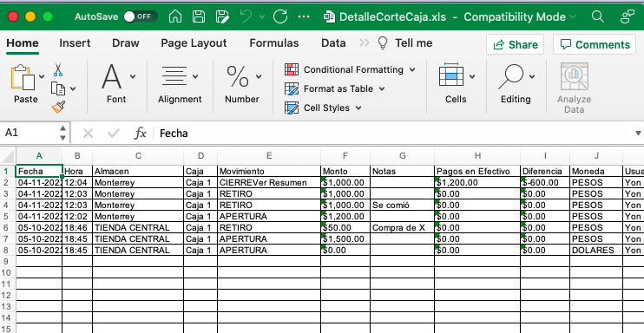This screenshot has height=333, width=644.
Task: Open the more options ellipsis in title bar
Action: pos(304,16)
